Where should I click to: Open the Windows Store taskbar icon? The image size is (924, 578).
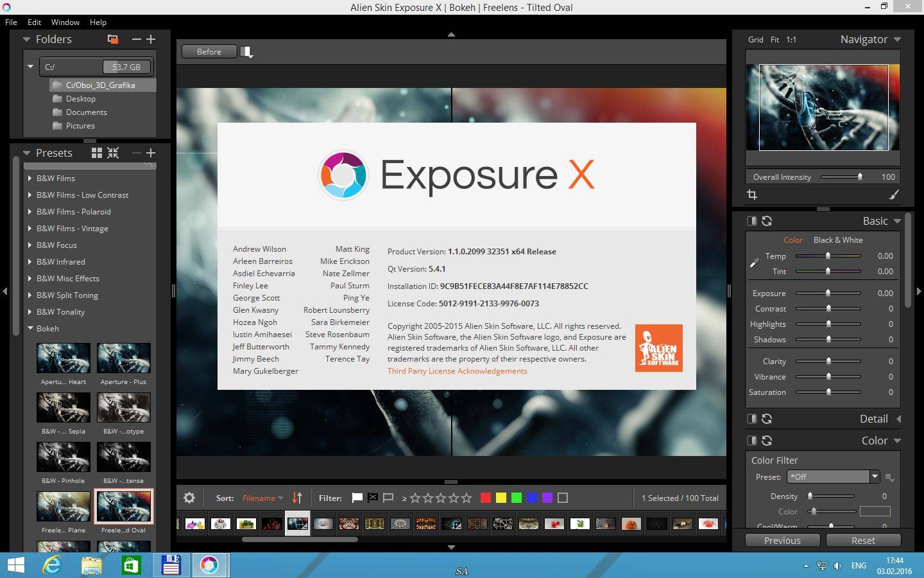(x=131, y=565)
